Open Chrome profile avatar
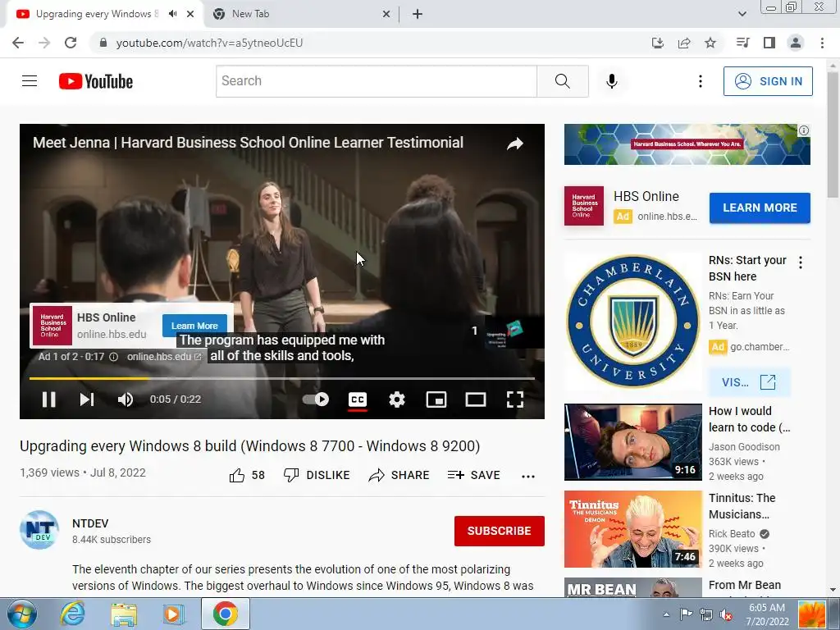The height and width of the screenshot is (630, 840). [x=796, y=43]
